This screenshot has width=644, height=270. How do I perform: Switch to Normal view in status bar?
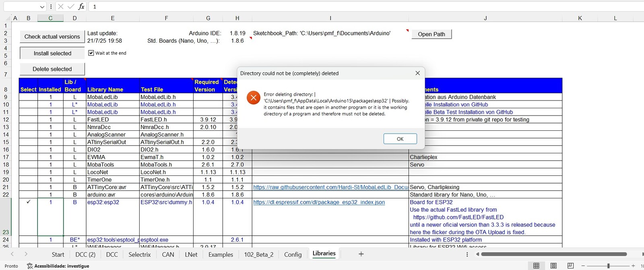(x=536, y=266)
